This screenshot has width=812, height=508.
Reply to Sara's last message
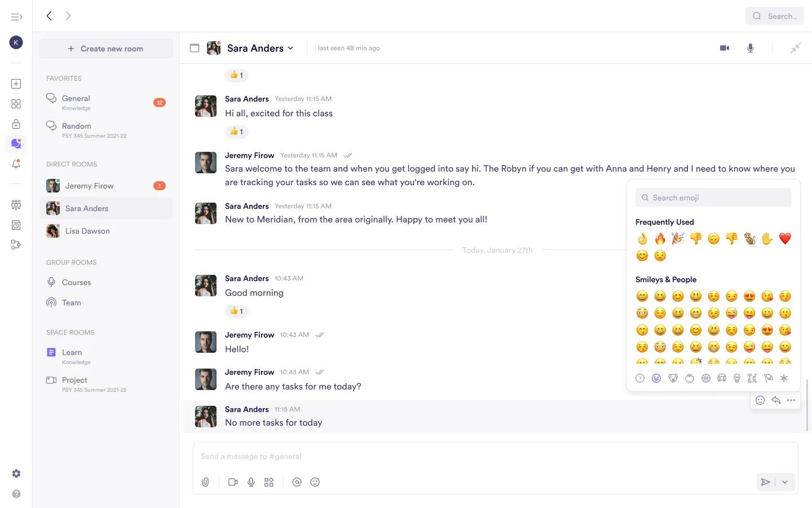[x=776, y=400]
